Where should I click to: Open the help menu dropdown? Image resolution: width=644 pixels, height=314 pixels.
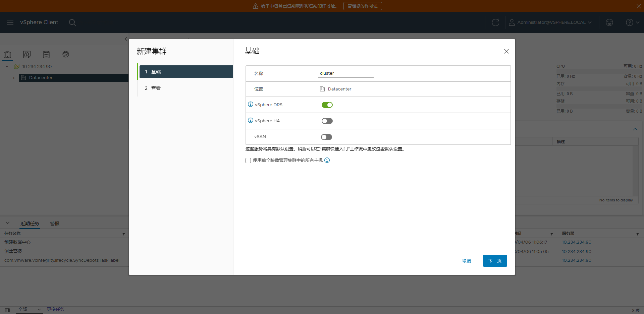point(632,22)
